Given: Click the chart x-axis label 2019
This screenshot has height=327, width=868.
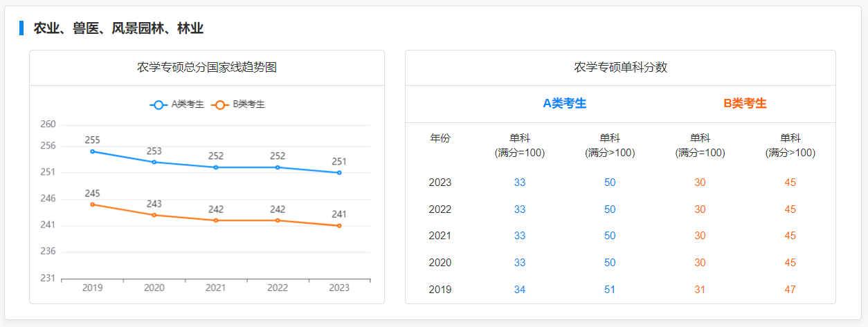Looking at the screenshot, I should [x=93, y=288].
